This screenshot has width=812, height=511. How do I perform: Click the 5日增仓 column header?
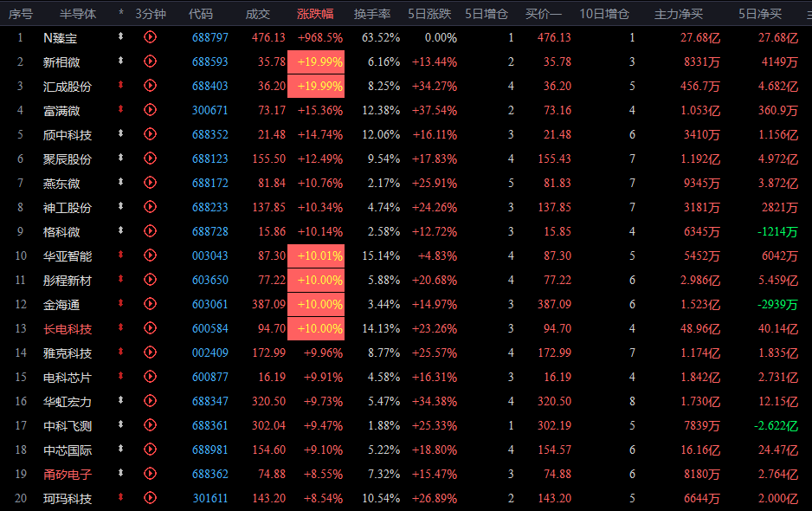point(487,14)
